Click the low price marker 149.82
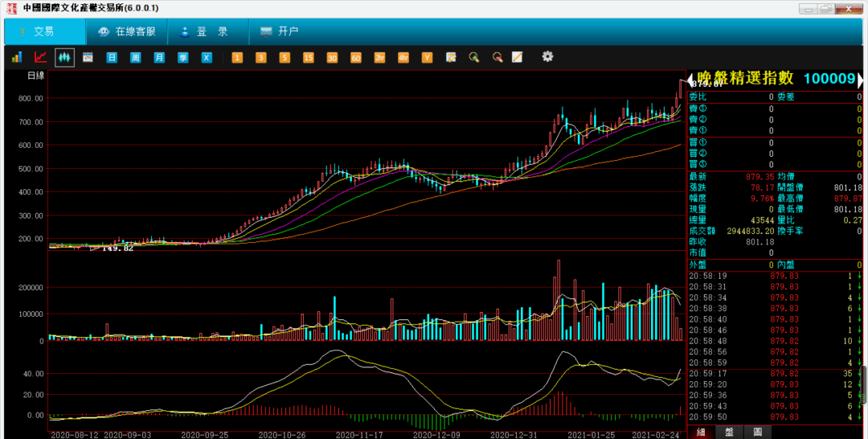Image resolution: width=868 pixels, height=439 pixels. coord(118,248)
